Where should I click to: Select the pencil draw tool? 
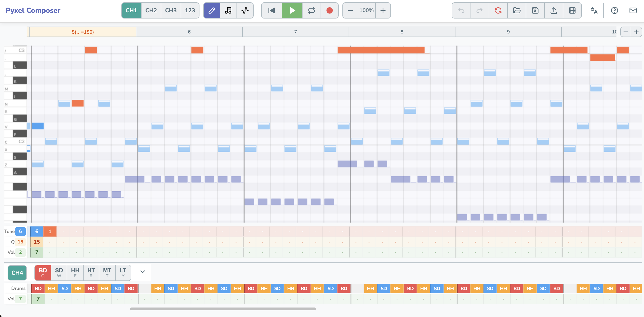point(212,10)
